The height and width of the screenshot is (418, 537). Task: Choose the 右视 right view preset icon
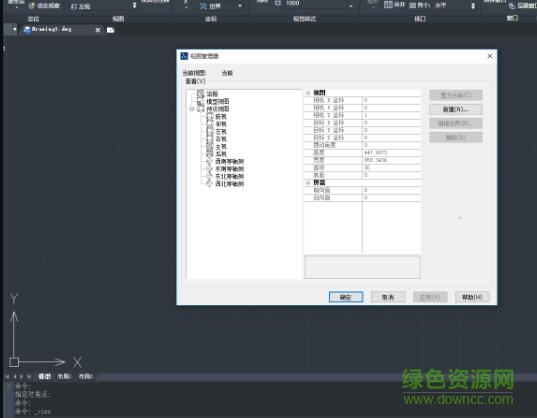pyautogui.click(x=210, y=139)
